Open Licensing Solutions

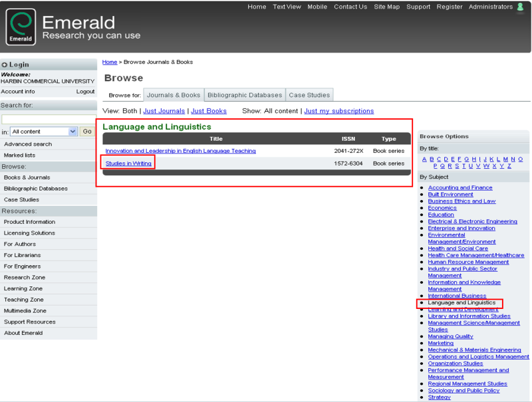tap(29, 233)
